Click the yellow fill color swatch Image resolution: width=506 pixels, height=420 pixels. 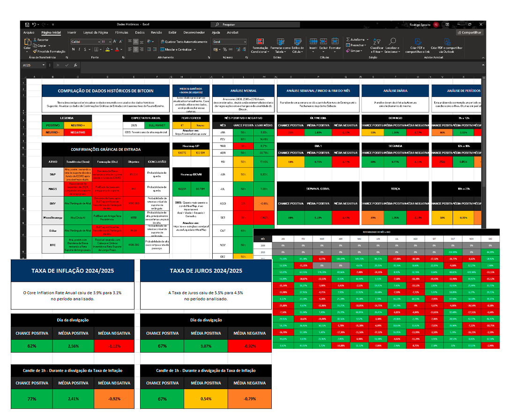coord(108,49)
